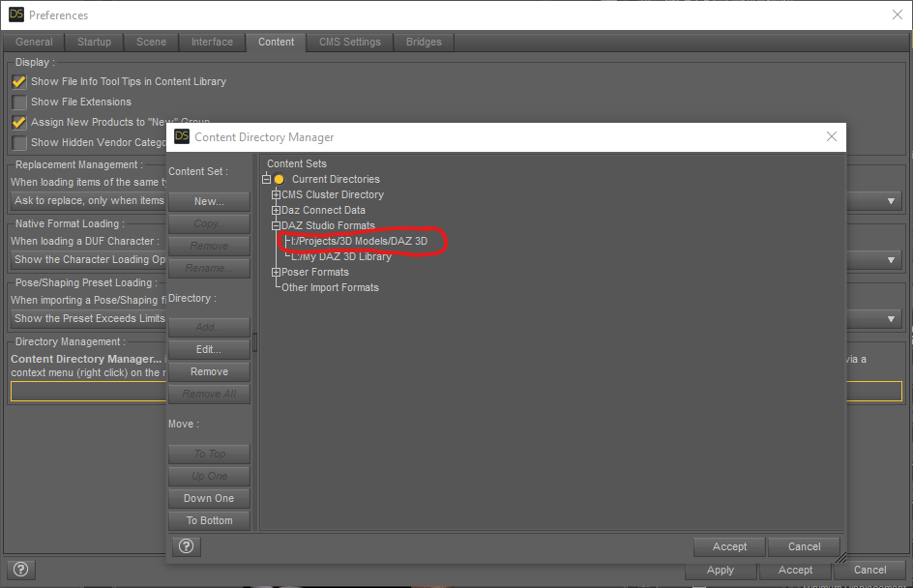
Task: Collapse the DAZ Studio Formats node
Action: coord(276,225)
